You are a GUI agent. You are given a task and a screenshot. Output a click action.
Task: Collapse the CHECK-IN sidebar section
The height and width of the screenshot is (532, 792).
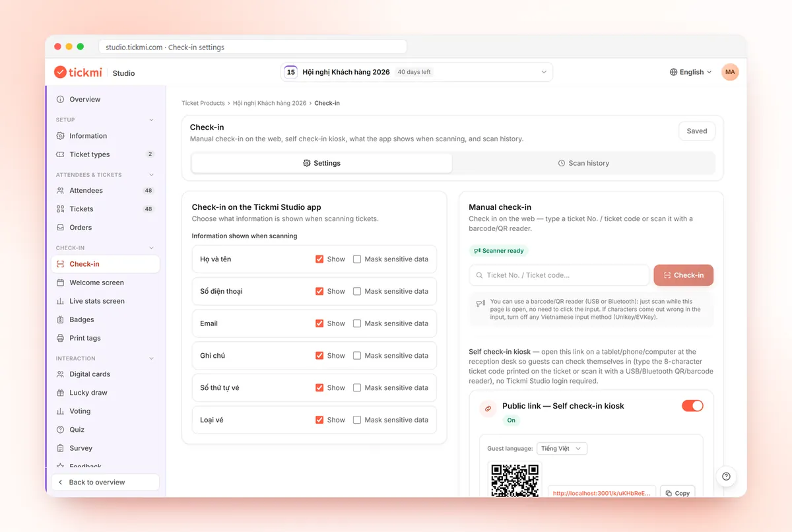[151, 248]
